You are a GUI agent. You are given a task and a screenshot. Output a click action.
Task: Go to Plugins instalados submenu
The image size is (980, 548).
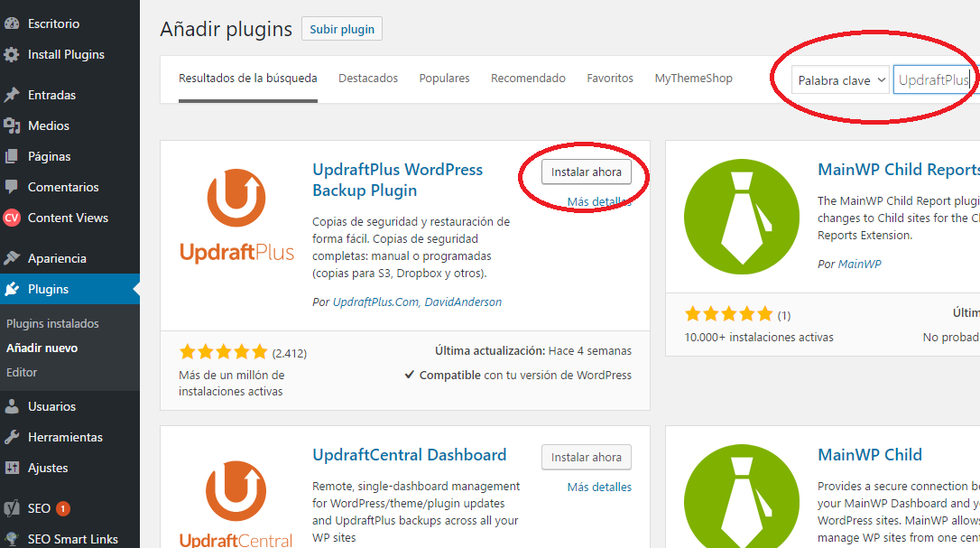pos(52,323)
